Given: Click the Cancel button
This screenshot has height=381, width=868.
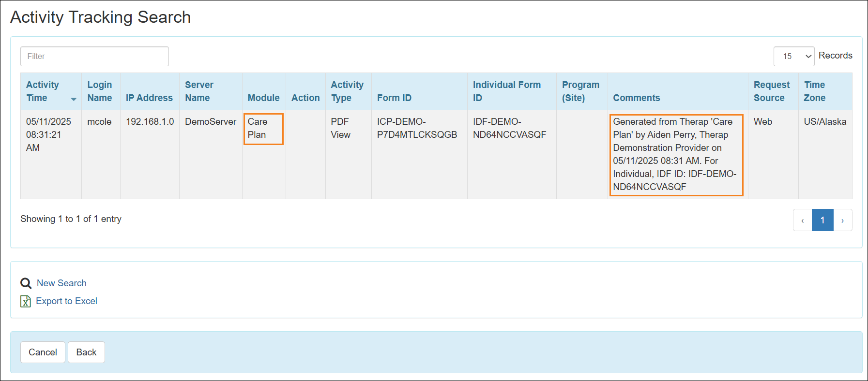Looking at the screenshot, I should pos(43,352).
